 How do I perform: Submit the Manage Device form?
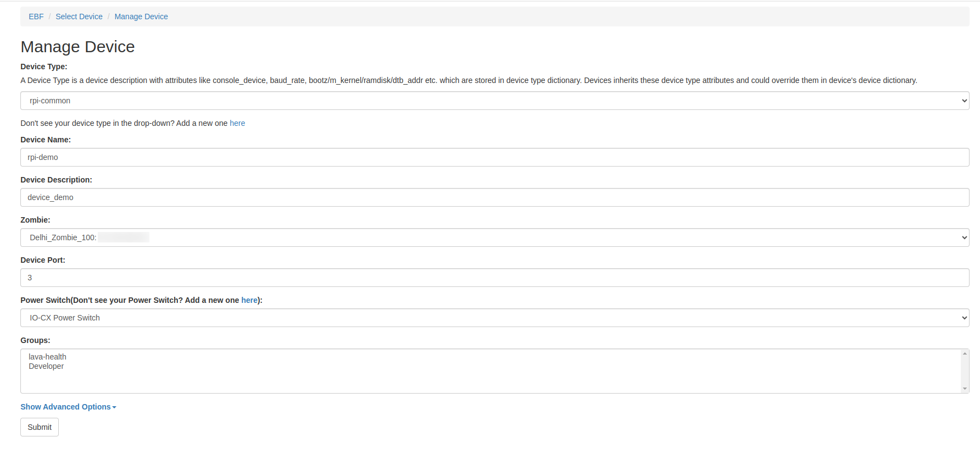[x=40, y=427]
